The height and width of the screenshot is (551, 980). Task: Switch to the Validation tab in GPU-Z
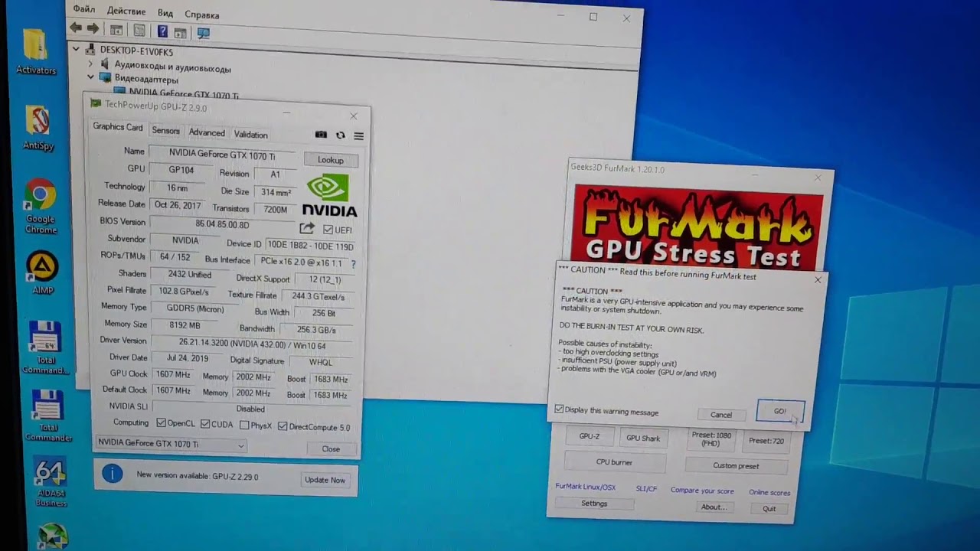(x=250, y=135)
